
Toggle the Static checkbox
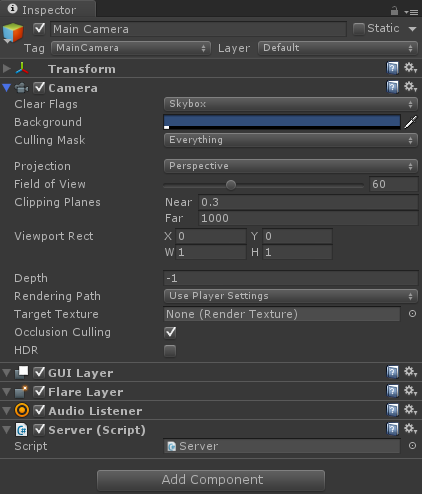pyautogui.click(x=359, y=29)
